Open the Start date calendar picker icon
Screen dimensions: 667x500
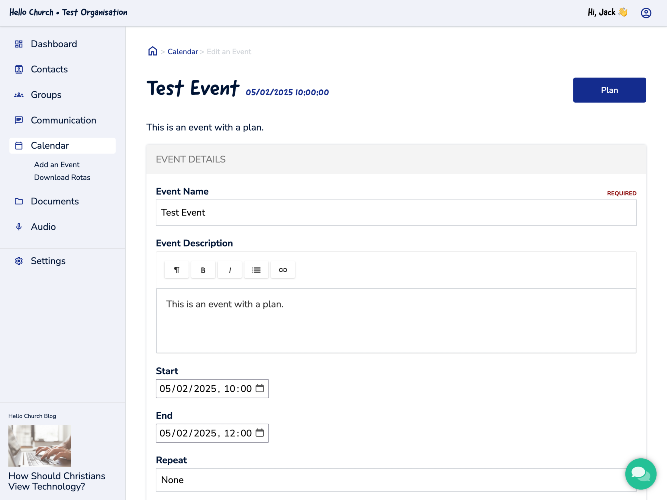259,388
